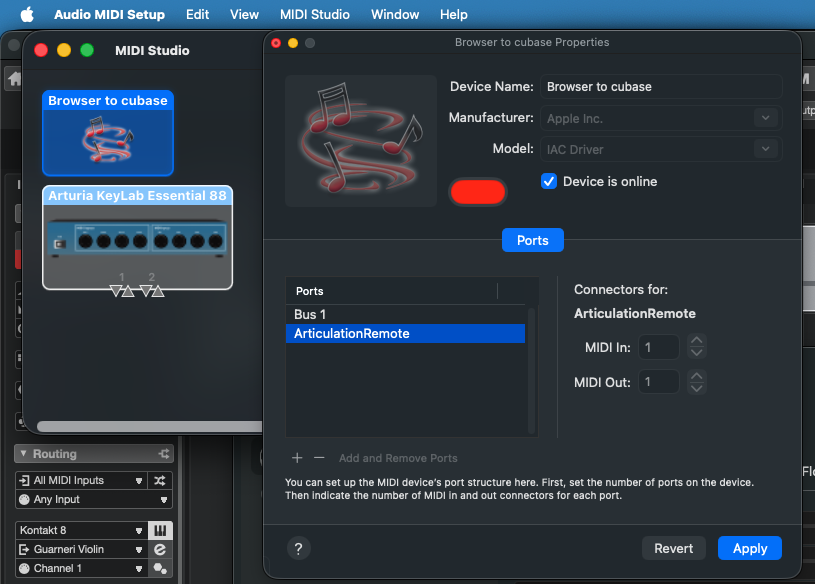815x584 pixels.
Task: Add a new port with plus button
Action: (297, 458)
